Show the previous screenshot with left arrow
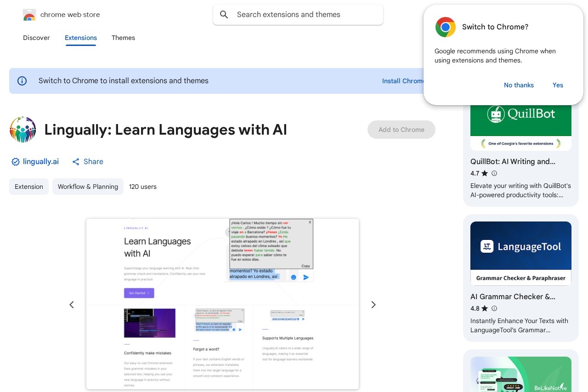Image resolution: width=588 pixels, height=392 pixels. [72, 305]
